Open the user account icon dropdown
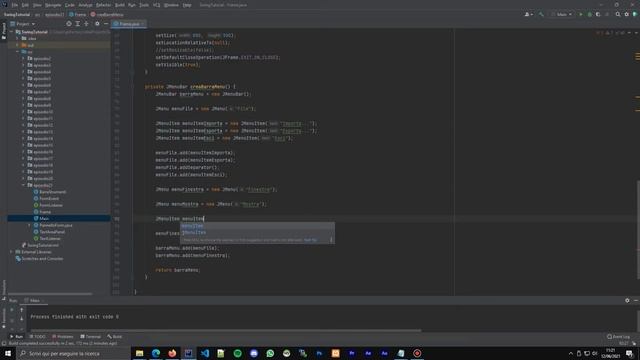The height and width of the screenshot is (360, 640). click(528, 14)
